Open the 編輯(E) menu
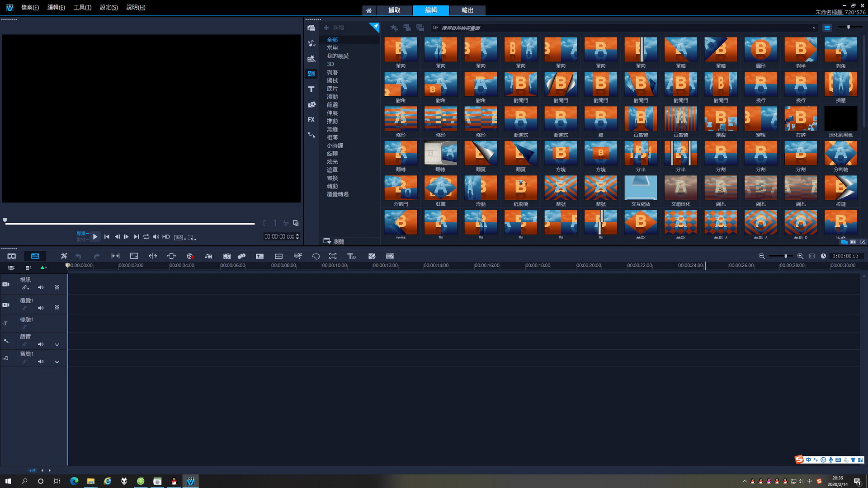Viewport: 868px width, 488px height. (56, 8)
